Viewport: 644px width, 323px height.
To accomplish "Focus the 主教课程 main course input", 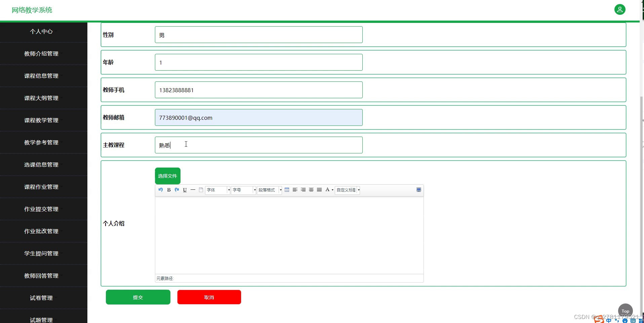I will pyautogui.click(x=258, y=145).
